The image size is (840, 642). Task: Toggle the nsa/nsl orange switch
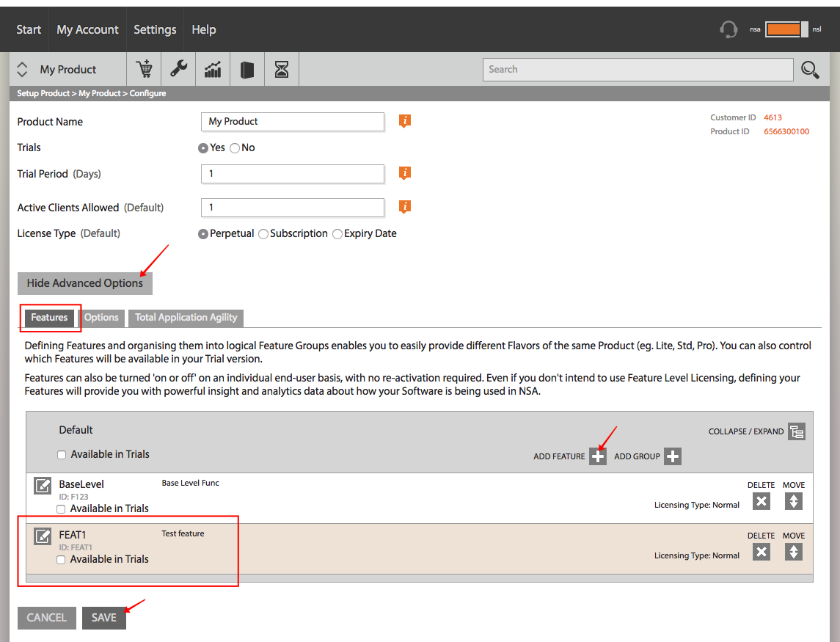point(786,29)
